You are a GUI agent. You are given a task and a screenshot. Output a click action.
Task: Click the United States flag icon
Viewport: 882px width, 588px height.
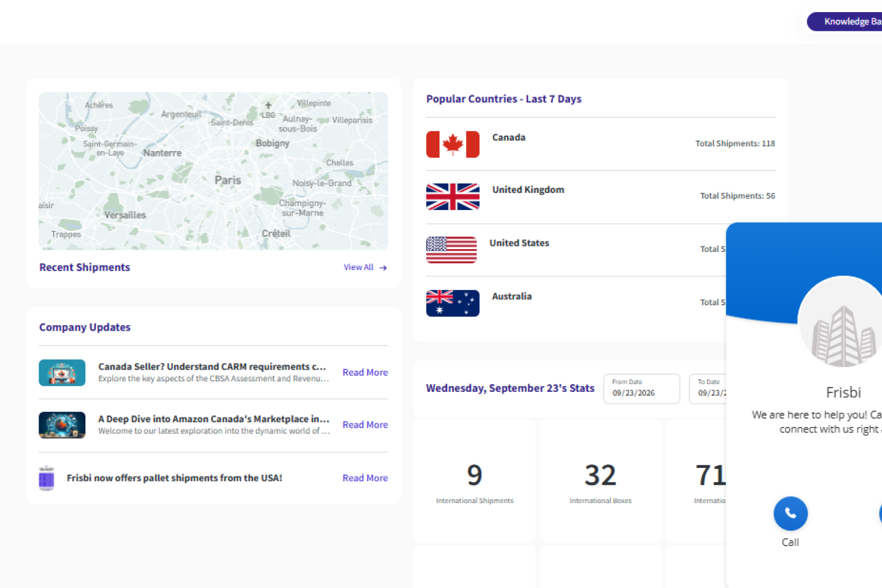[451, 250]
